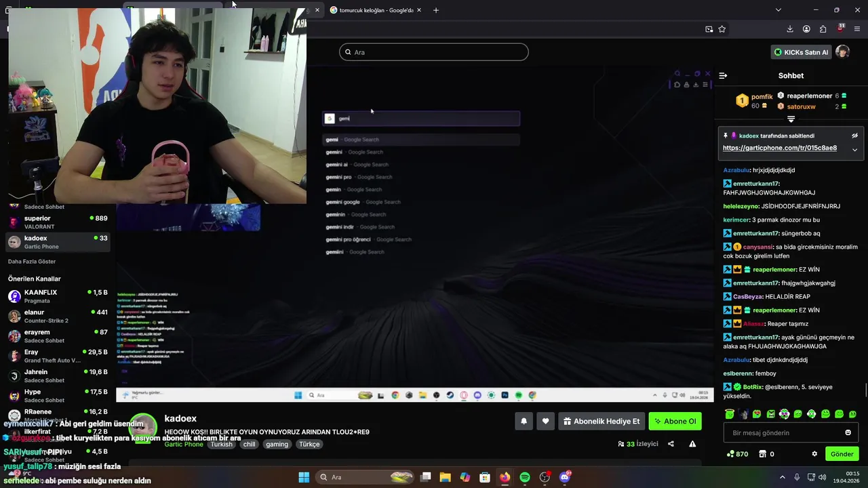This screenshot has width=868, height=488.
Task: Click the volume speaker icon in tray
Action: click(822, 477)
